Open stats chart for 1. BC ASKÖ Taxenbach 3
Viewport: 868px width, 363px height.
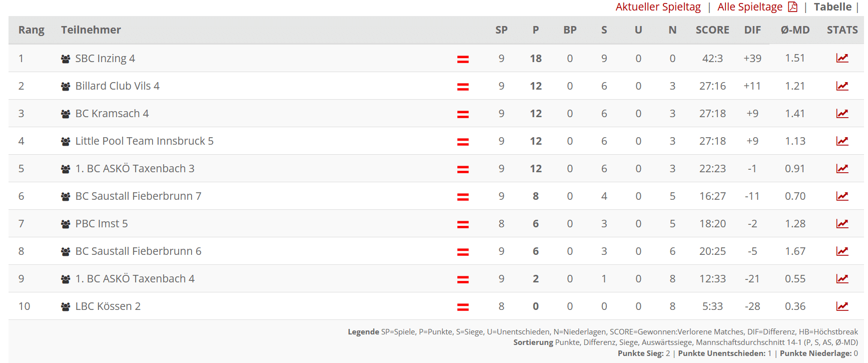[842, 168]
